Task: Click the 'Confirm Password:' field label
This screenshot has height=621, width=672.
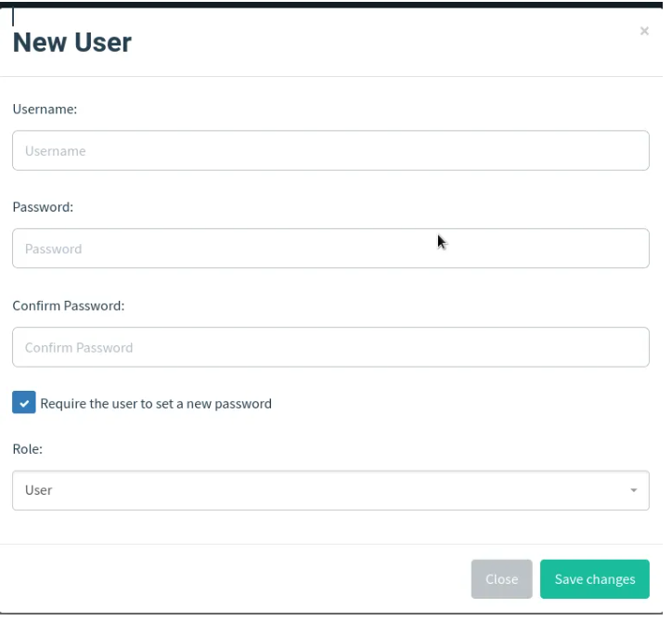Action: click(69, 306)
